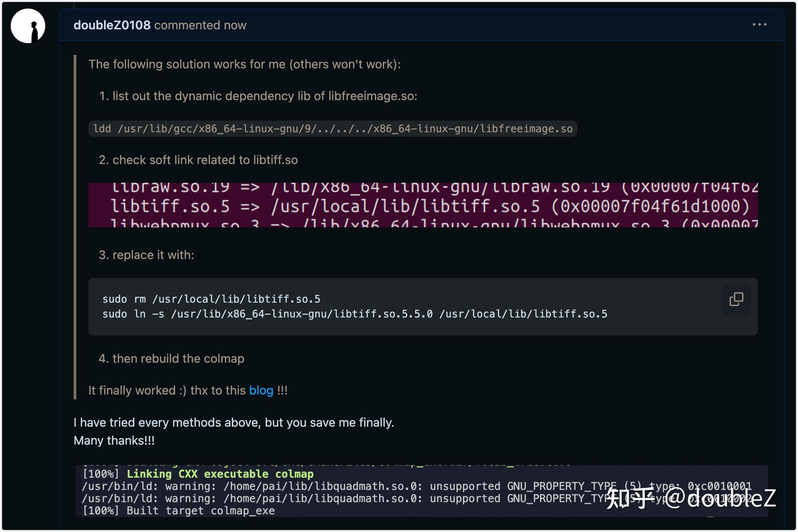Click the copy icon on the code block
This screenshot has width=798, height=532.
736,299
